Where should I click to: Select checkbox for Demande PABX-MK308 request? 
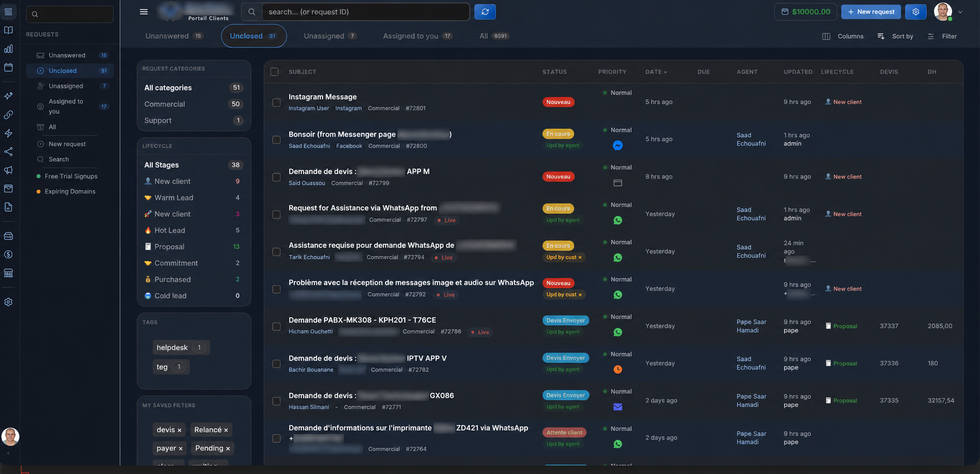pos(276,326)
